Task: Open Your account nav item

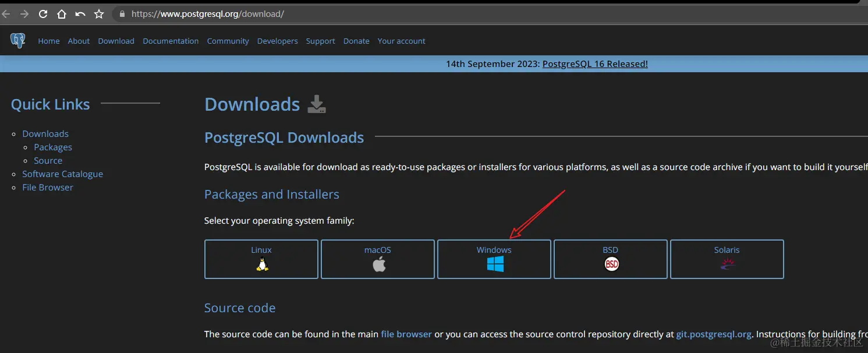Action: [401, 41]
